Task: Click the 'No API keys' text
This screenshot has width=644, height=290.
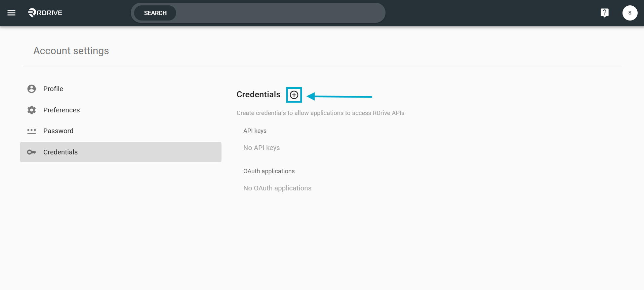Action: (x=261, y=148)
